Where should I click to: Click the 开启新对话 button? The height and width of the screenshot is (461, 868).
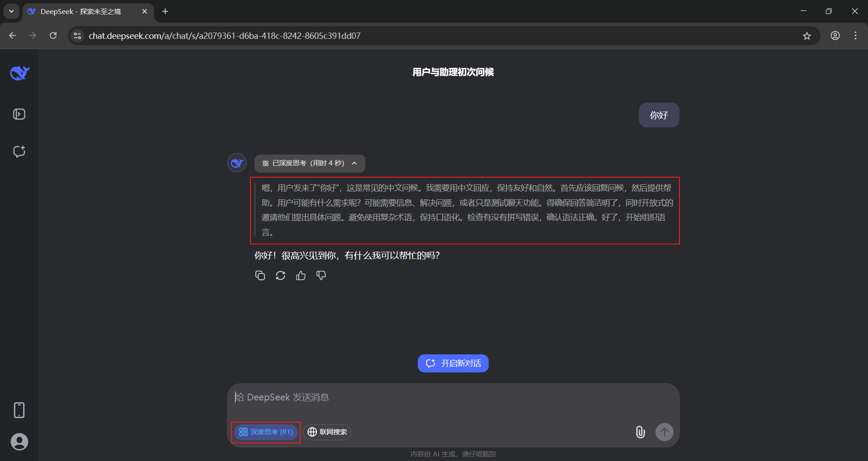pyautogui.click(x=453, y=363)
